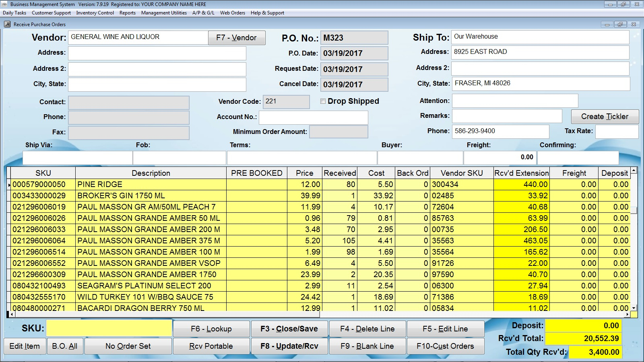Image resolution: width=644 pixels, height=362 pixels.
Task: Click the F3 - Close/Save button
Action: (x=289, y=329)
